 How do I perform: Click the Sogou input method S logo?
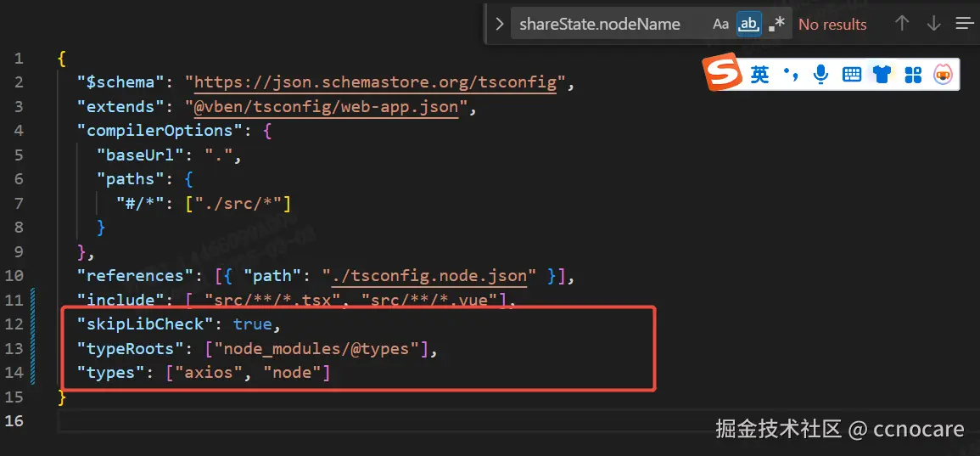click(x=724, y=73)
